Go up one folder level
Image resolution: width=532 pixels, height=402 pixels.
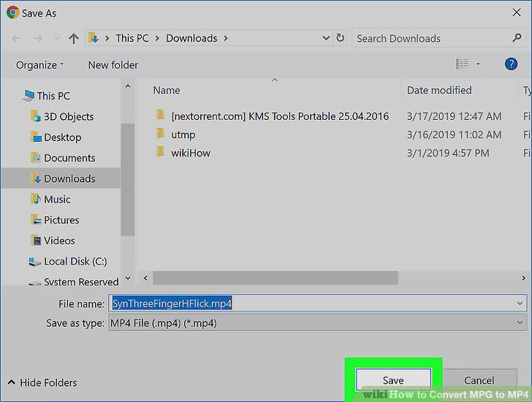(74, 38)
